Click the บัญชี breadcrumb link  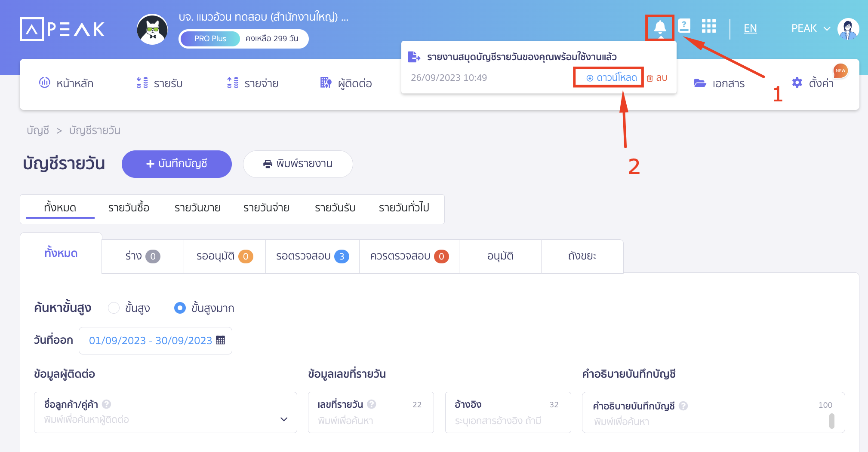click(x=38, y=130)
